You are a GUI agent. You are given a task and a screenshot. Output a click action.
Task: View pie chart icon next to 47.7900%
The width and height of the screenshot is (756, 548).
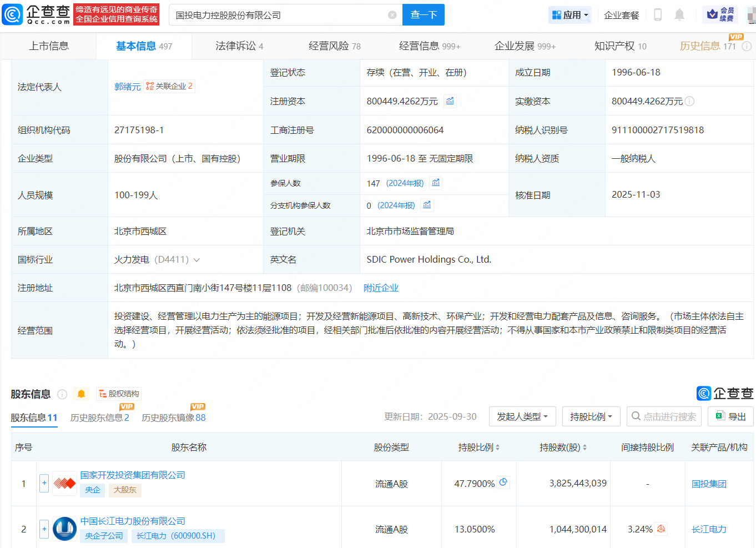[x=503, y=482]
